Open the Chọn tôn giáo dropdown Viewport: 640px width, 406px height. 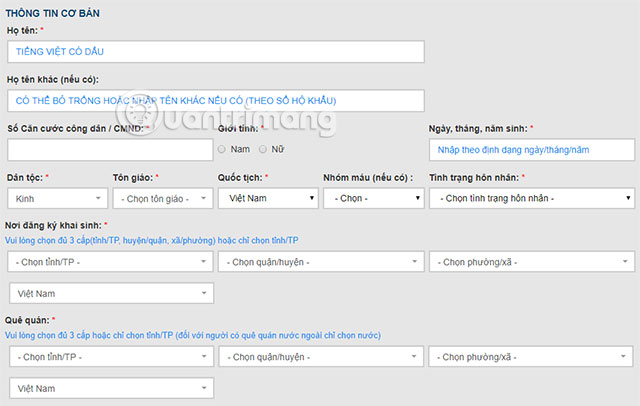(163, 198)
